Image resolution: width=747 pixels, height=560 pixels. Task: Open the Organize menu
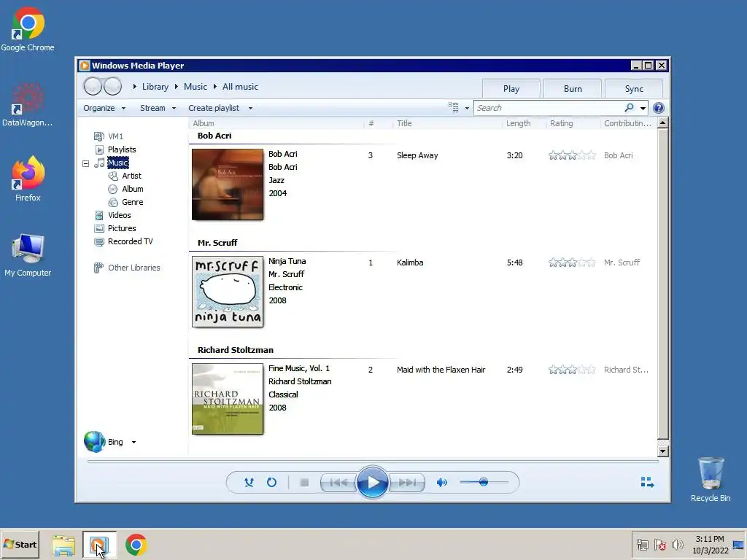(104, 108)
